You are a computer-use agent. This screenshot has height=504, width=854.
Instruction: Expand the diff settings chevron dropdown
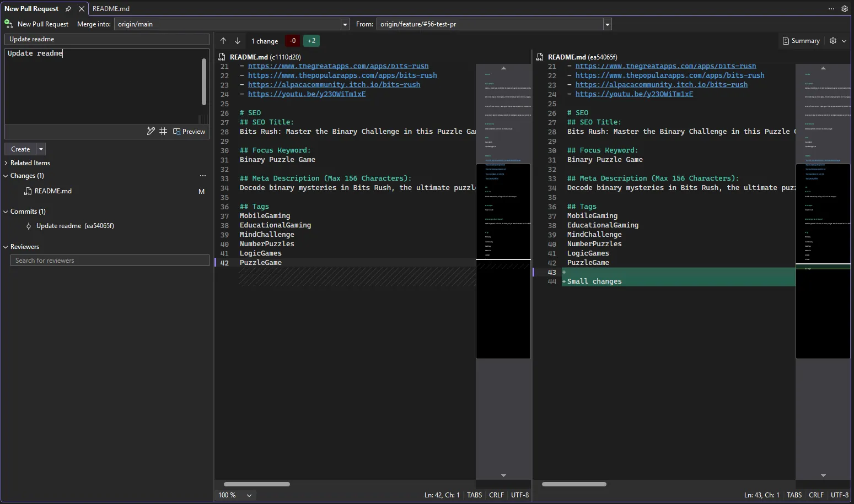pyautogui.click(x=844, y=41)
